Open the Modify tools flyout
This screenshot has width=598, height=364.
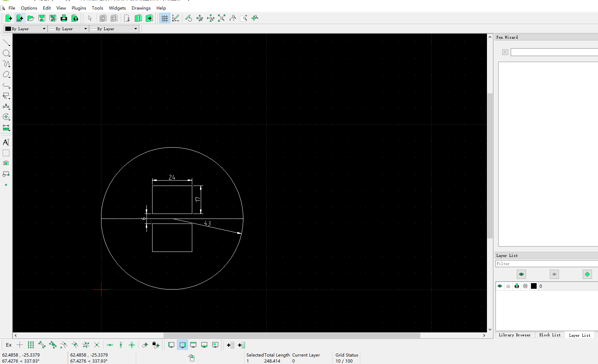[x=6, y=117]
